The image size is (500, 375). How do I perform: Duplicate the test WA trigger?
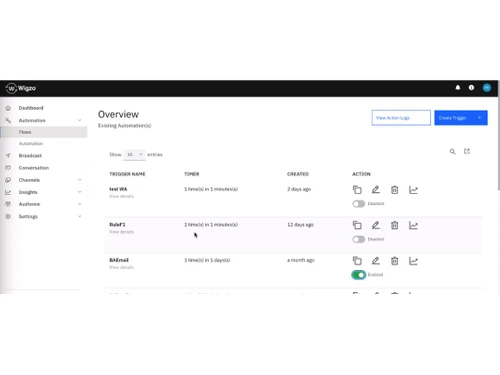click(x=357, y=190)
